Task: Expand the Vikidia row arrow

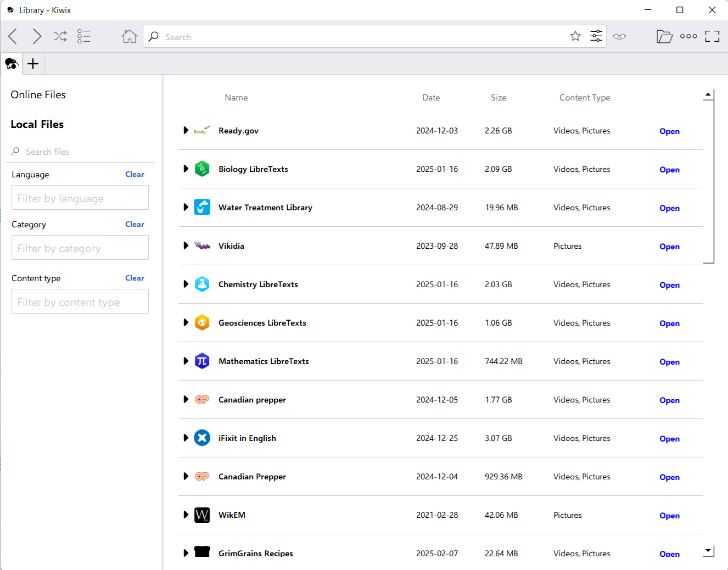Action: point(186,246)
